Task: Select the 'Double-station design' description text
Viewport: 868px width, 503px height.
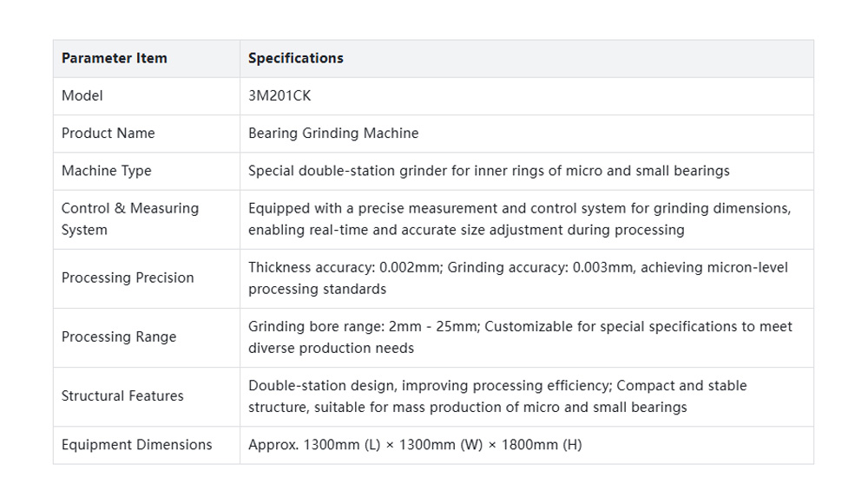Action: click(x=497, y=396)
